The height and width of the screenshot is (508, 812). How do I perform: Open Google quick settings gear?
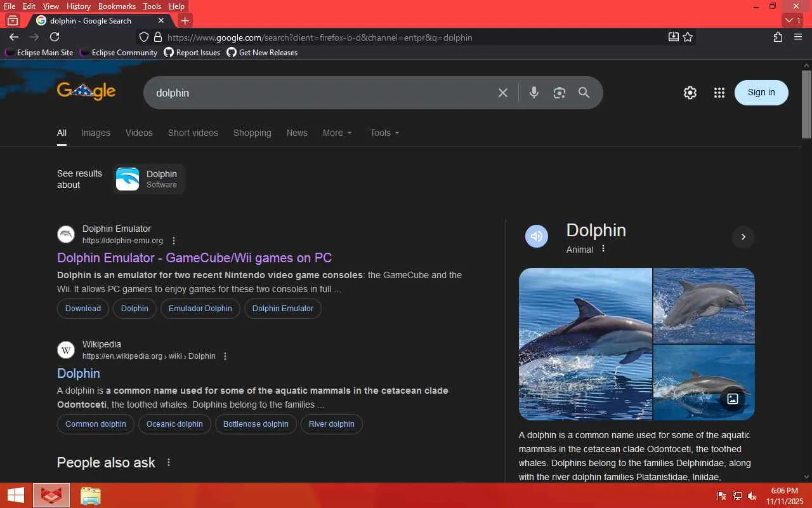click(690, 93)
